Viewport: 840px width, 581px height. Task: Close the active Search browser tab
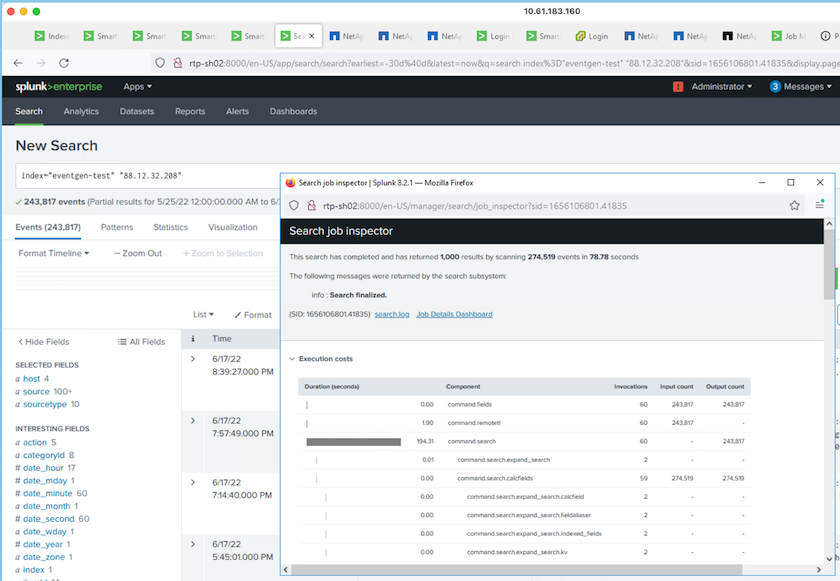pyautogui.click(x=312, y=36)
